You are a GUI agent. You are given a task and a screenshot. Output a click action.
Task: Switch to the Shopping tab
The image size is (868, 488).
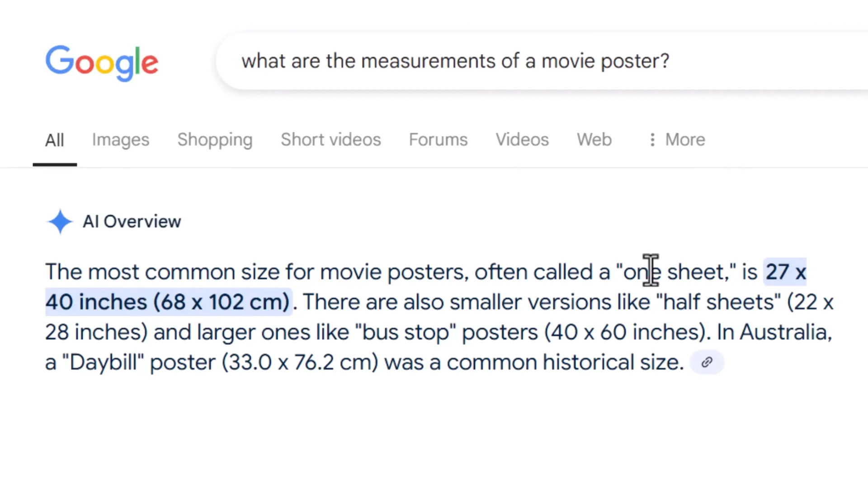pos(215,140)
